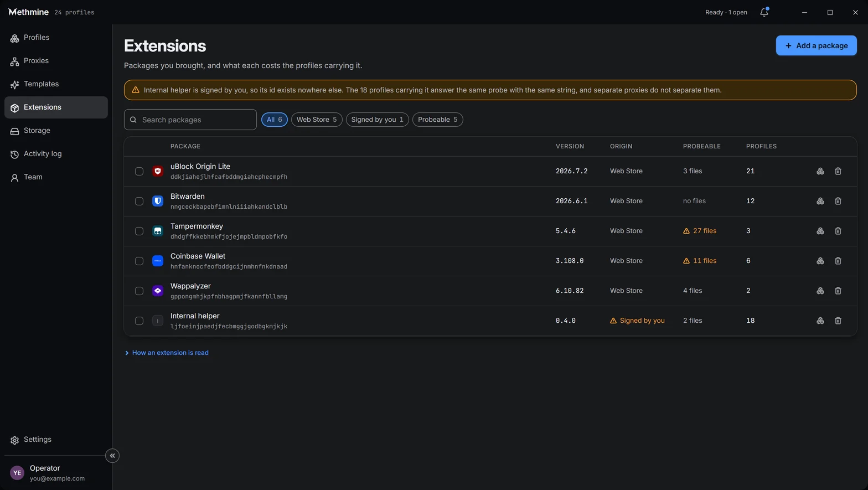Tick the Wappalyzer checkbox
This screenshot has height=490, width=868.
139,291
